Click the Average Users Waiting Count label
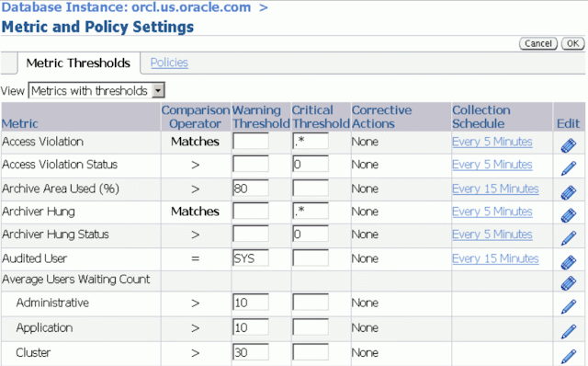Viewport: 588px width, 366px height. click(x=75, y=280)
